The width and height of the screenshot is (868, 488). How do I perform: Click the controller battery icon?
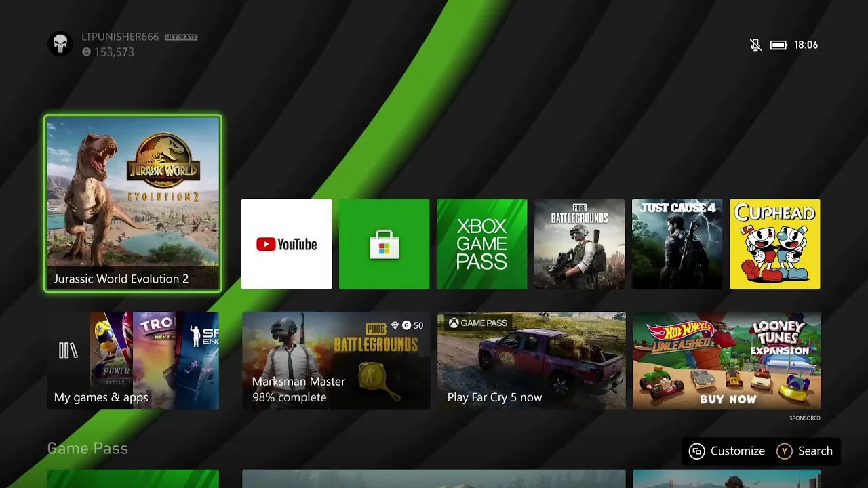[778, 45]
